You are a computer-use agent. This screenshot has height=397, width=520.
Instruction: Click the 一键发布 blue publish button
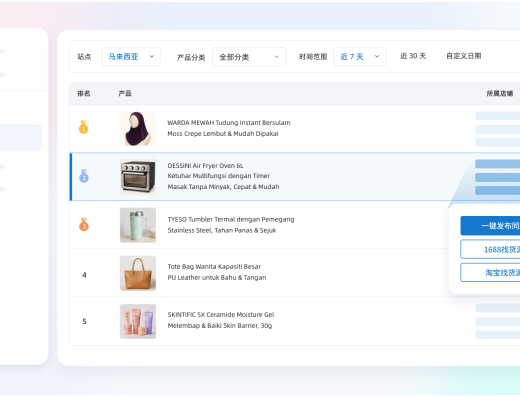[490, 226]
